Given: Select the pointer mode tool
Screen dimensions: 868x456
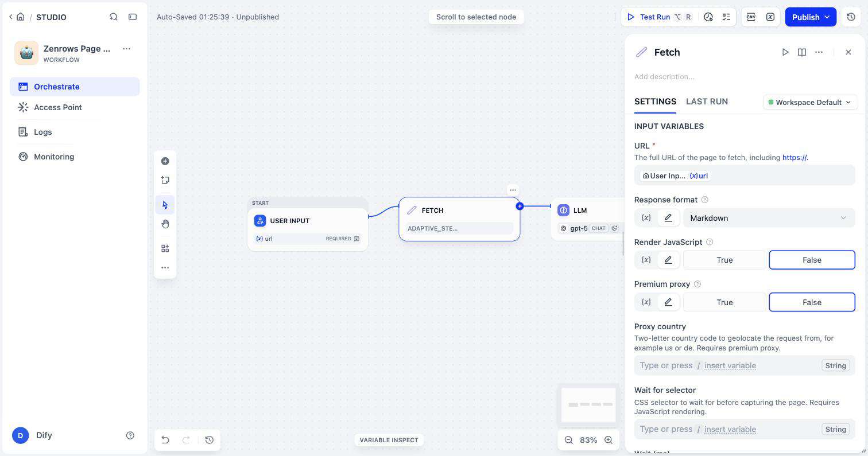Looking at the screenshot, I should [165, 205].
